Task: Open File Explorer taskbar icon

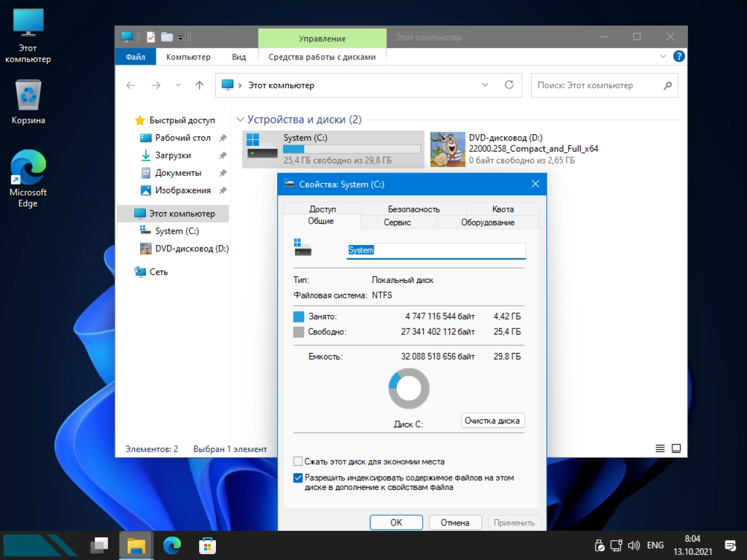Action: (136, 545)
